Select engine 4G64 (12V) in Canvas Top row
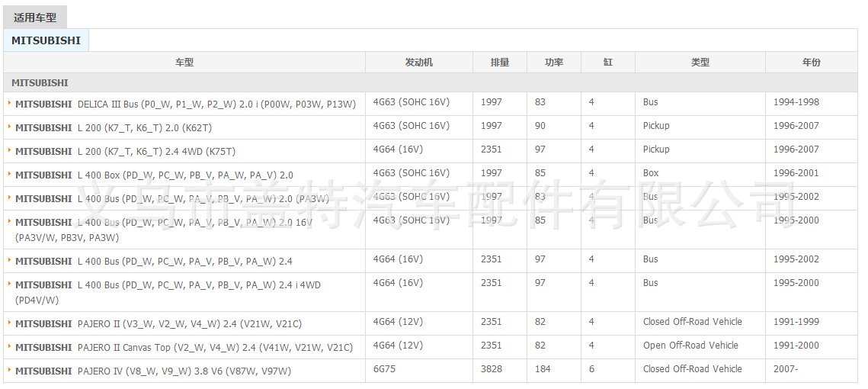This screenshot has height=389, width=868. point(398,346)
